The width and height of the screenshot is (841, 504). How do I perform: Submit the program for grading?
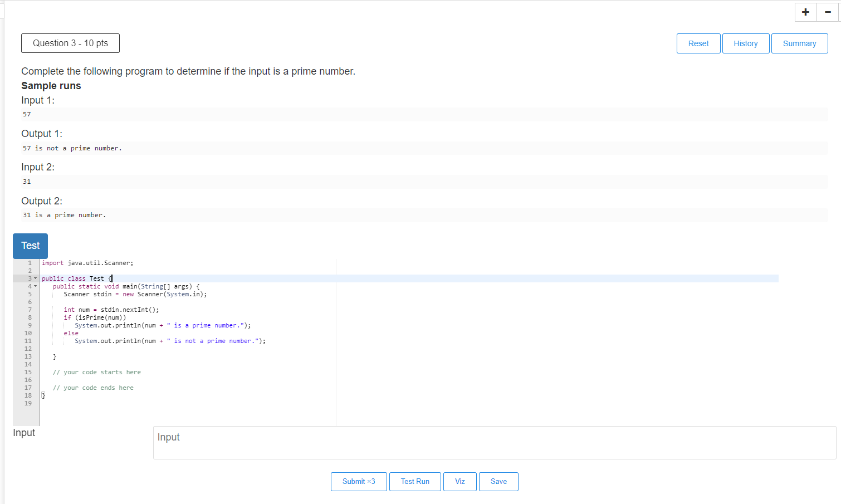359,481
